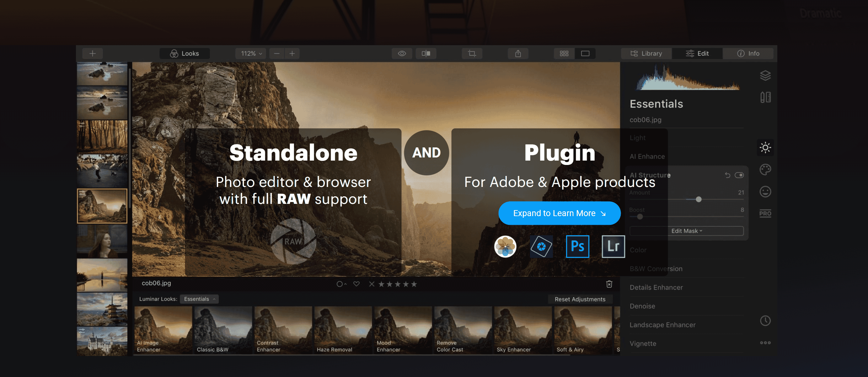Image resolution: width=868 pixels, height=377 pixels.
Task: Select the Portrait face icon
Action: [766, 192]
